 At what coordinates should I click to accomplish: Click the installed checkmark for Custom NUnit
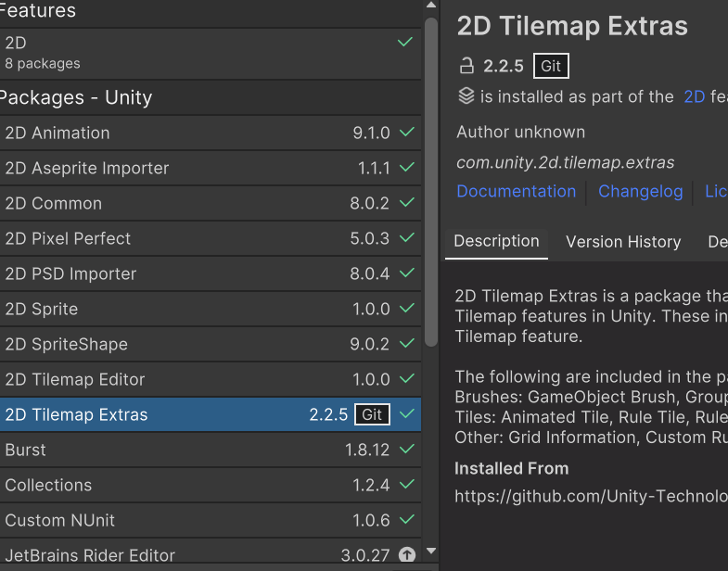(x=407, y=519)
